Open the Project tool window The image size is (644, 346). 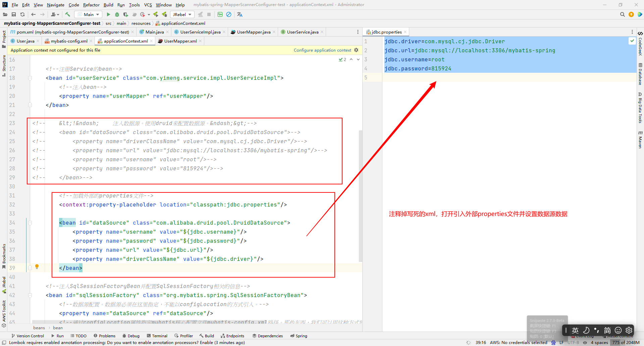4,39
